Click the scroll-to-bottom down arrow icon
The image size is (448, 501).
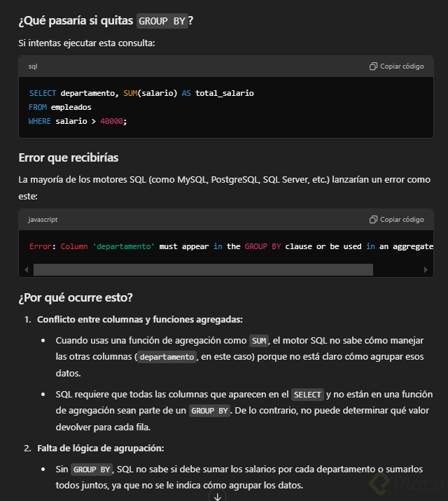(x=218, y=496)
